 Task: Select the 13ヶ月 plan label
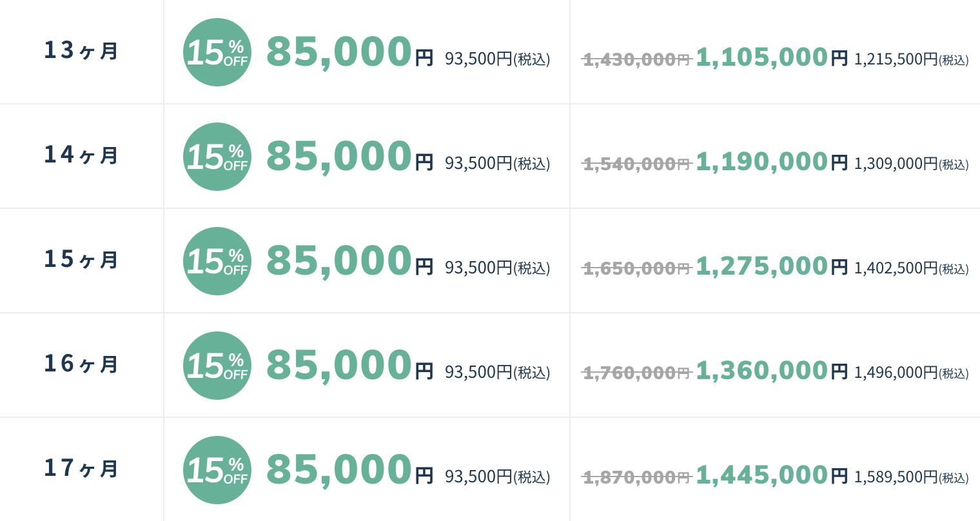click(81, 50)
